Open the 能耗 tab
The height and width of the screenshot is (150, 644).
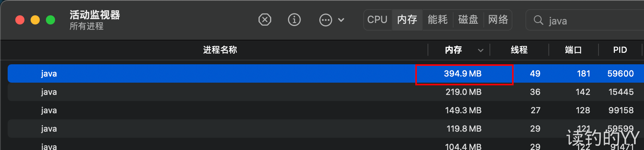click(x=437, y=20)
